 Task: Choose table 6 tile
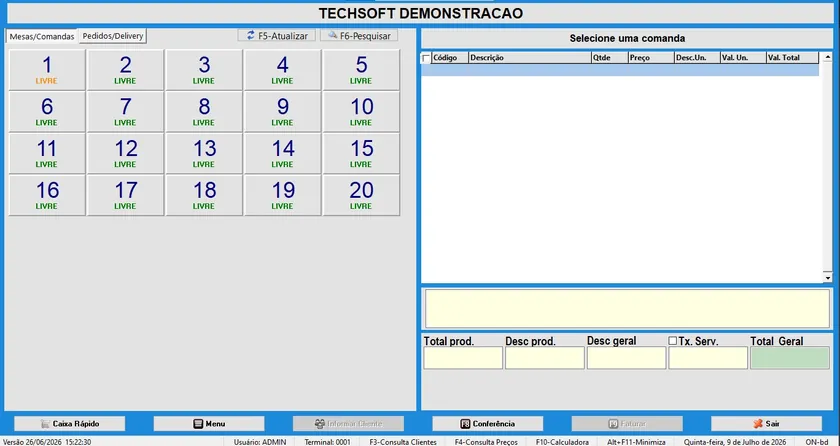coord(47,112)
